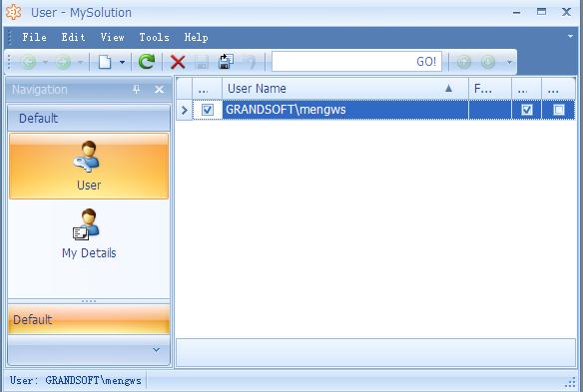Toggle the first checkbox in GRANDSOFT\mengws row
Image resolution: width=583 pixels, height=392 pixels.
tap(208, 110)
